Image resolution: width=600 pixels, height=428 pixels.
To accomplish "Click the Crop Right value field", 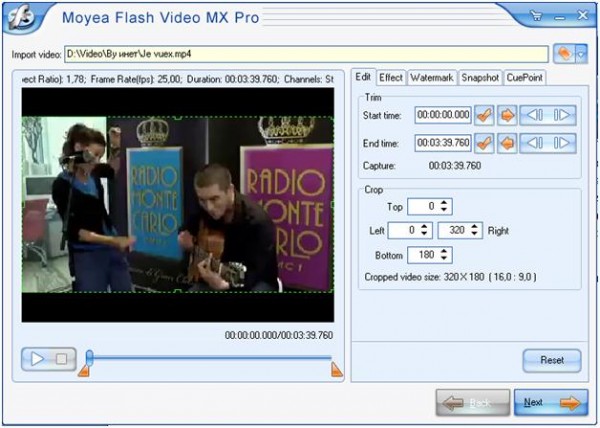I will [x=454, y=230].
